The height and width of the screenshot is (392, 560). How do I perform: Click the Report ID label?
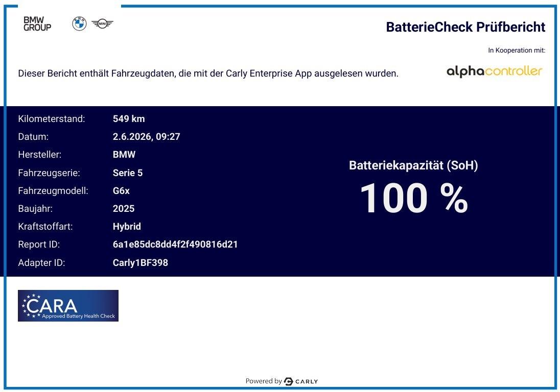(x=39, y=244)
